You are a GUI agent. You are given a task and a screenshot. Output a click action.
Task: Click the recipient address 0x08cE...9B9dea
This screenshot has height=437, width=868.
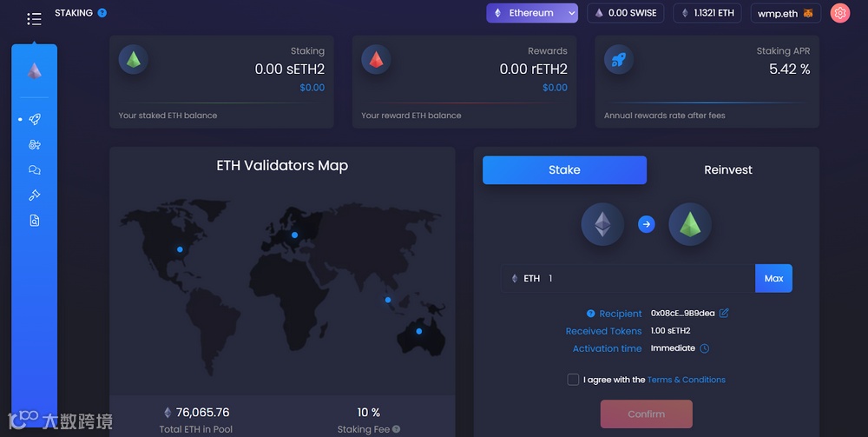click(x=682, y=314)
